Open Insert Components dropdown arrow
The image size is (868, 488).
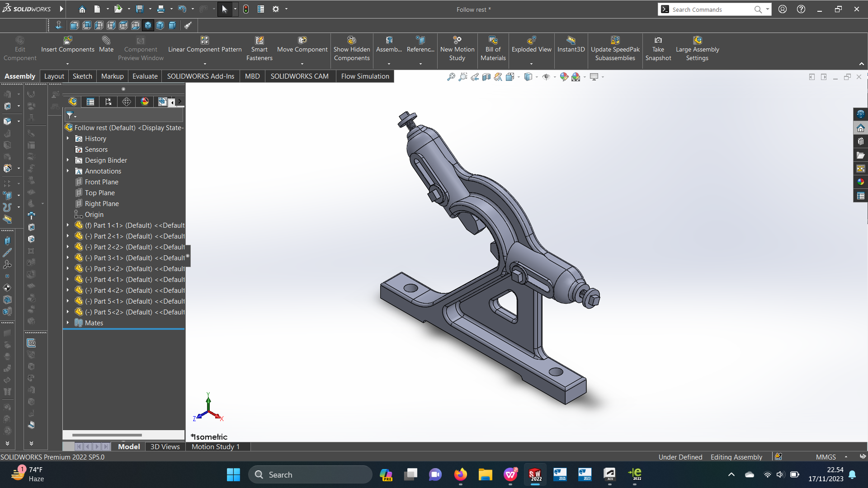pyautogui.click(x=68, y=64)
